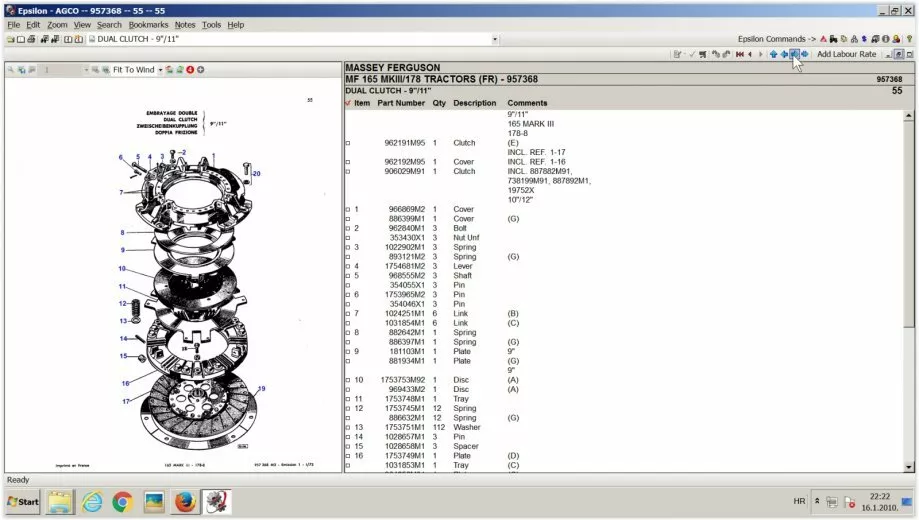Open the Bookmarks menu

point(148,25)
